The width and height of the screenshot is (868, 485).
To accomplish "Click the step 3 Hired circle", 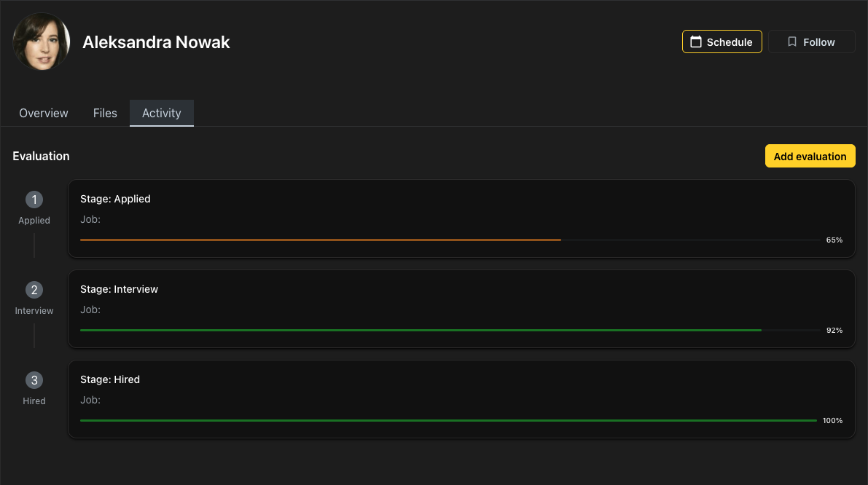I will (34, 380).
